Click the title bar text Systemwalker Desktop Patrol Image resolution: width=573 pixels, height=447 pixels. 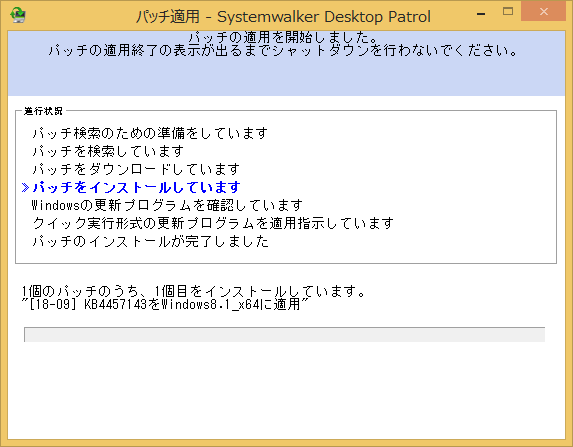click(283, 16)
